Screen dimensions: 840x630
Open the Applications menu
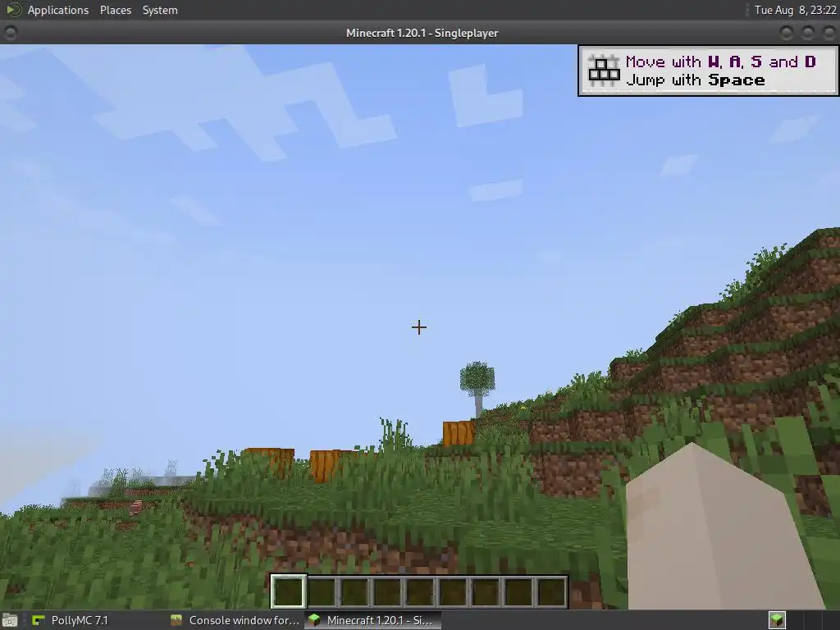click(x=58, y=10)
